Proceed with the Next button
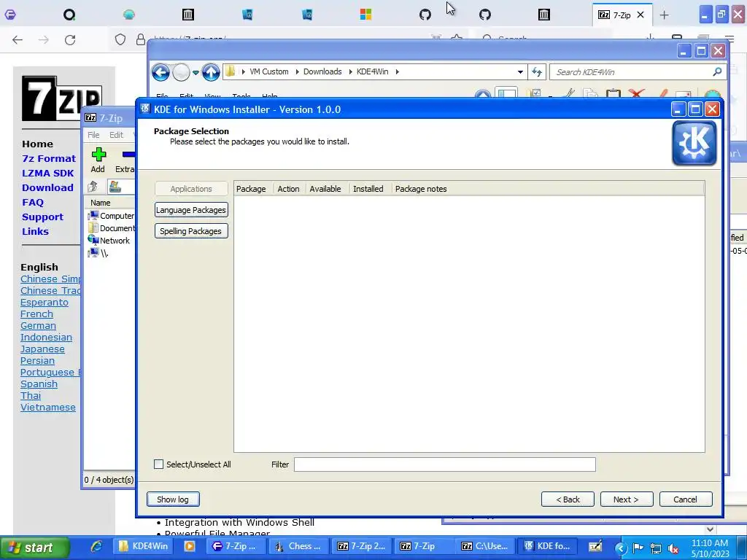 [x=627, y=499]
